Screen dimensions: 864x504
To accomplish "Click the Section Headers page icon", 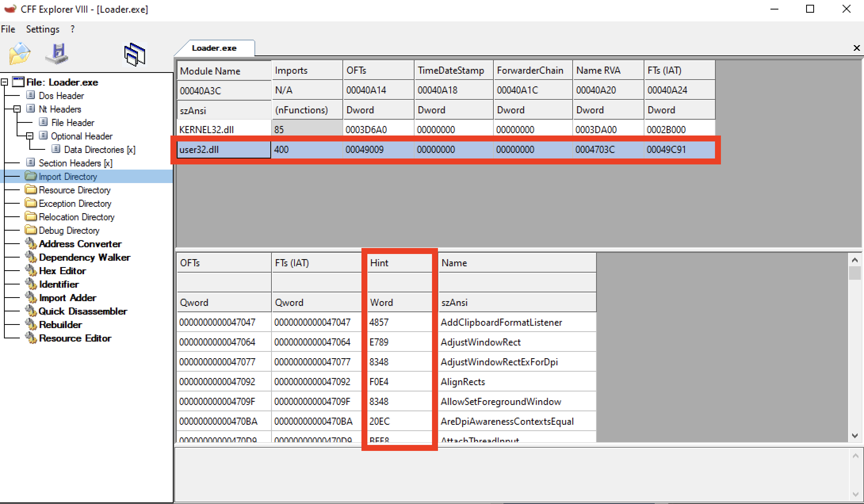I will coord(31,162).
